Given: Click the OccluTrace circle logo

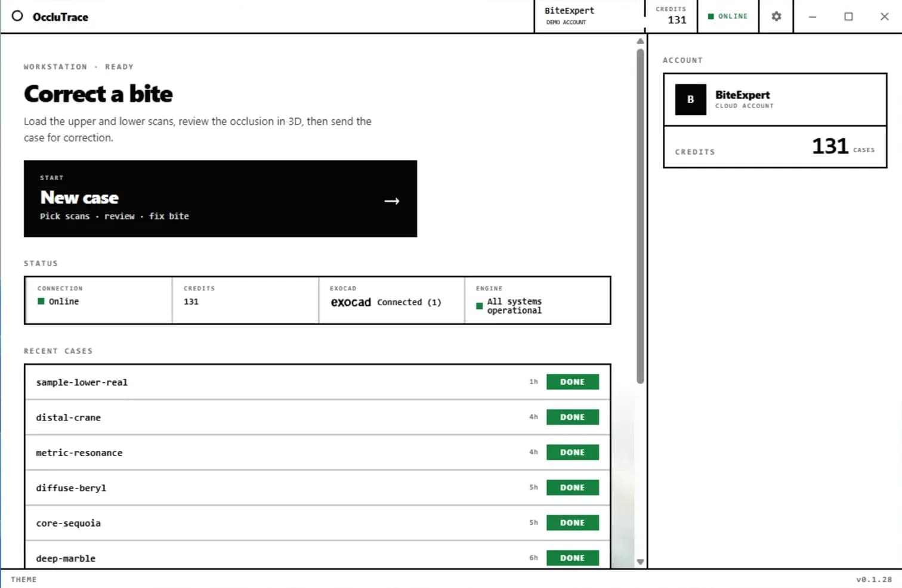Looking at the screenshot, I should pos(17,16).
